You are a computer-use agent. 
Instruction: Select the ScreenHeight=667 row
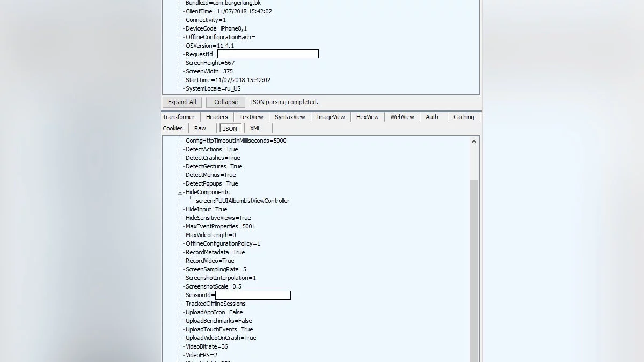click(210, 63)
